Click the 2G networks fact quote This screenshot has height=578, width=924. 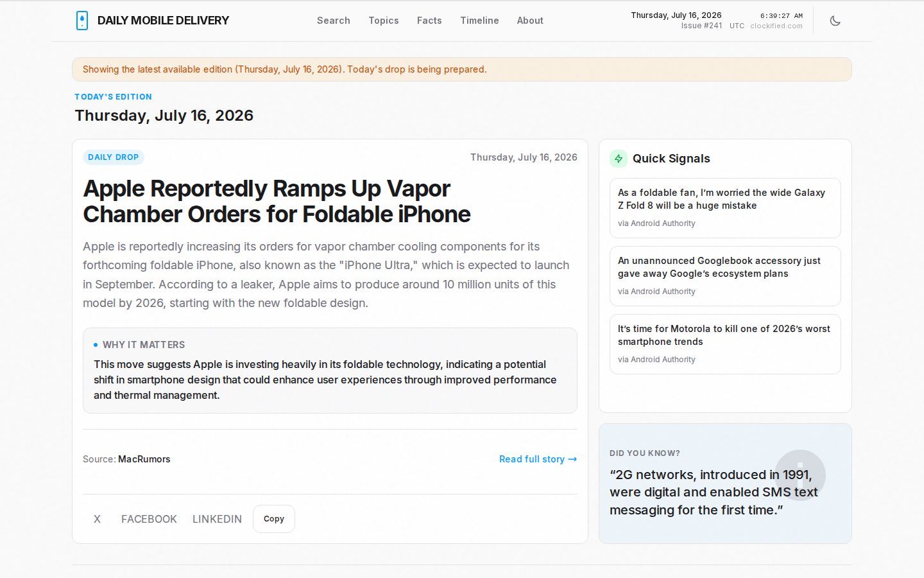(x=714, y=492)
